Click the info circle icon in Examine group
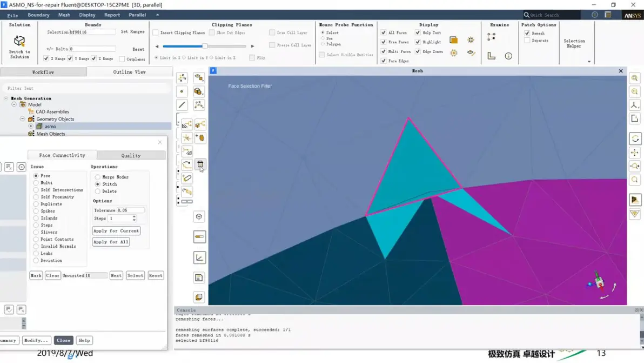 [x=508, y=56]
